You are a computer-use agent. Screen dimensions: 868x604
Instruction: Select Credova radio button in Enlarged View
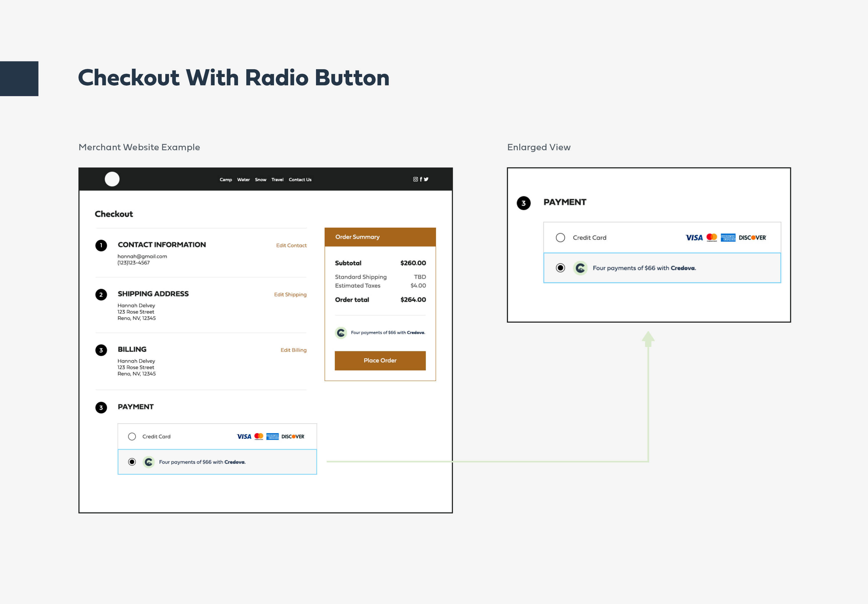click(560, 268)
